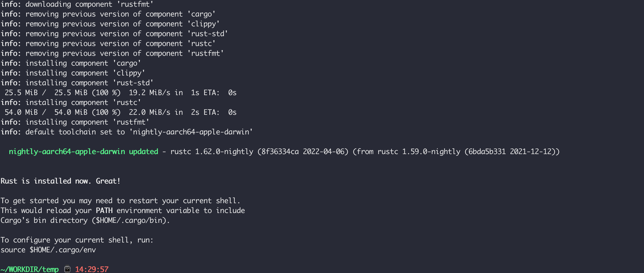This screenshot has width=644, height=273.
Task: Click the downloading component 'rustfmt' line
Action: 77,4
